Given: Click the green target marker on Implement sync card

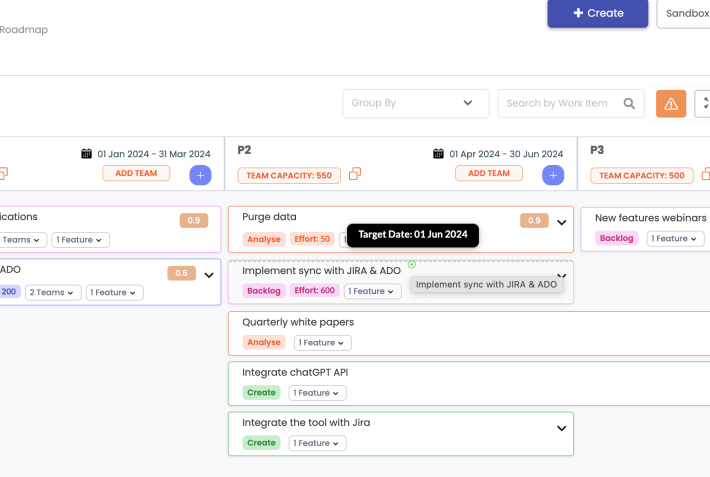Looking at the screenshot, I should click(x=412, y=264).
